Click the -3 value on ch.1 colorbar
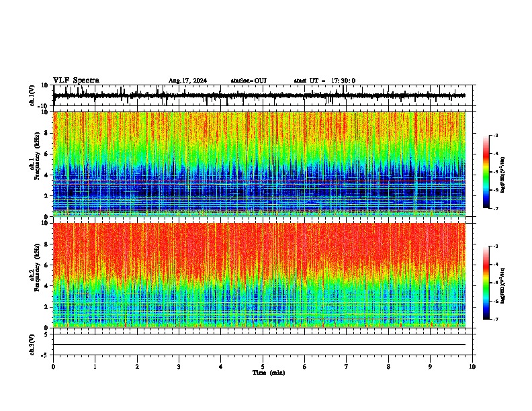The image size is (532, 411). (495, 135)
